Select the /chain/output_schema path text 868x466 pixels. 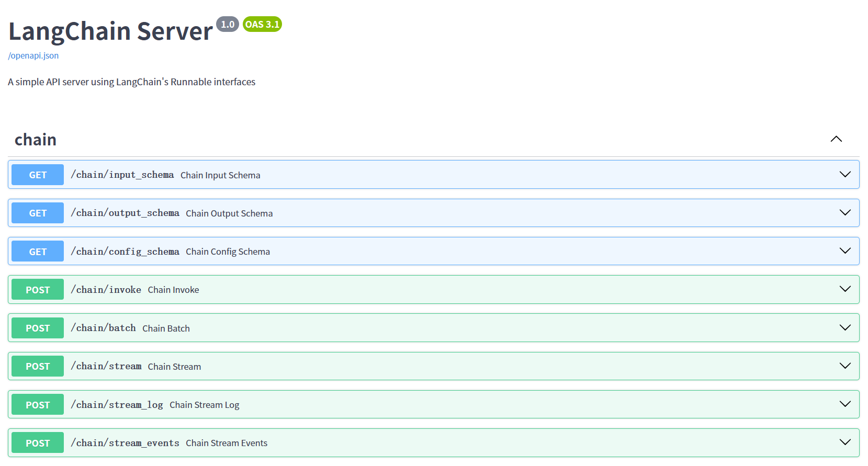pos(125,213)
